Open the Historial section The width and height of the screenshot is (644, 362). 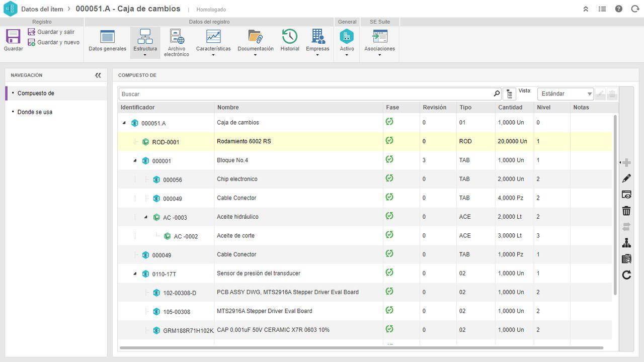(x=290, y=41)
